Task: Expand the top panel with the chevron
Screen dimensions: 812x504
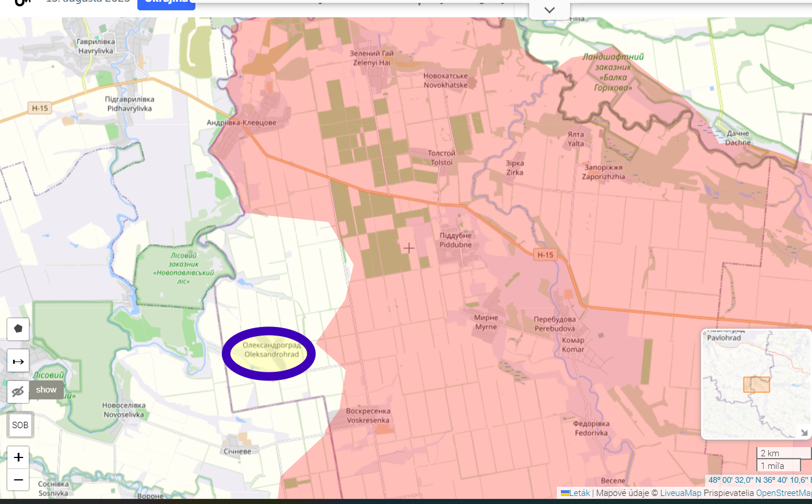Action: (x=549, y=10)
